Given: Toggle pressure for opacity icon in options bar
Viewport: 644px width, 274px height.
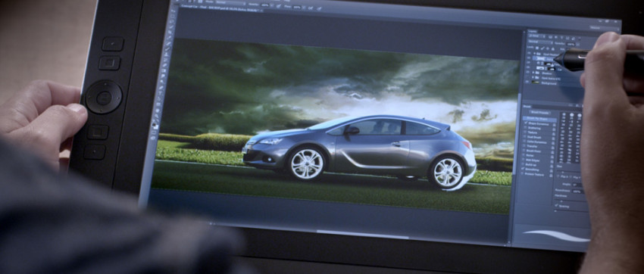Looking at the screenshot, I should pos(279,6).
